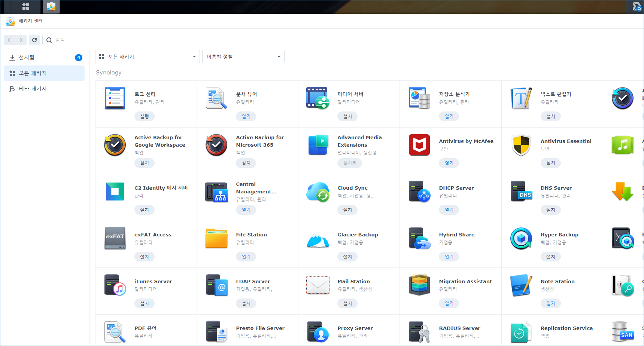Screen dimensions: 644x346
Task: Click 설치 button for 텍스트 편집기
Action: click(x=551, y=116)
